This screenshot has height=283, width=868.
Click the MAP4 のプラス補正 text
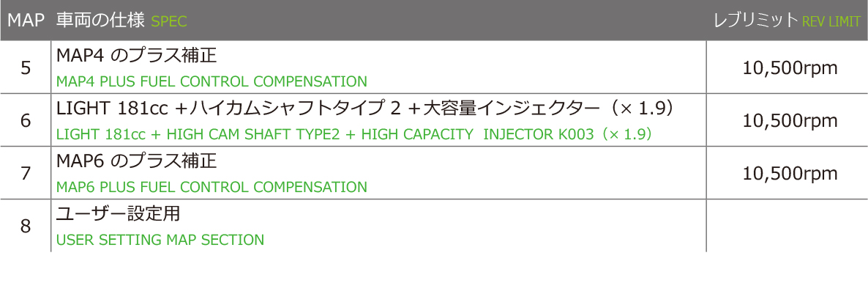click(x=136, y=56)
